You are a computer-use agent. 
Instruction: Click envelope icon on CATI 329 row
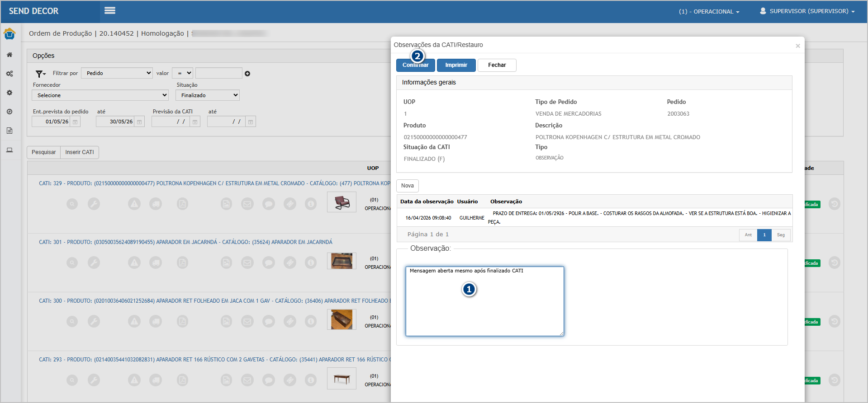tap(247, 204)
